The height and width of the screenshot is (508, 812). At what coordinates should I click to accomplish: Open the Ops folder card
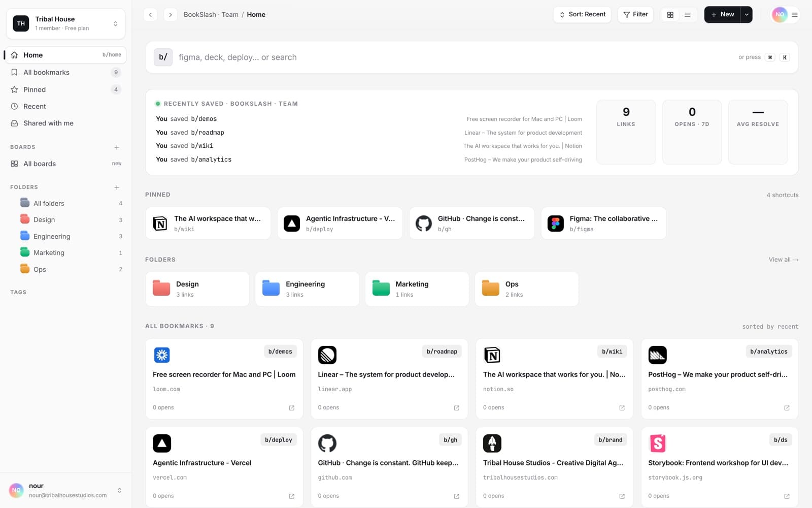527,289
